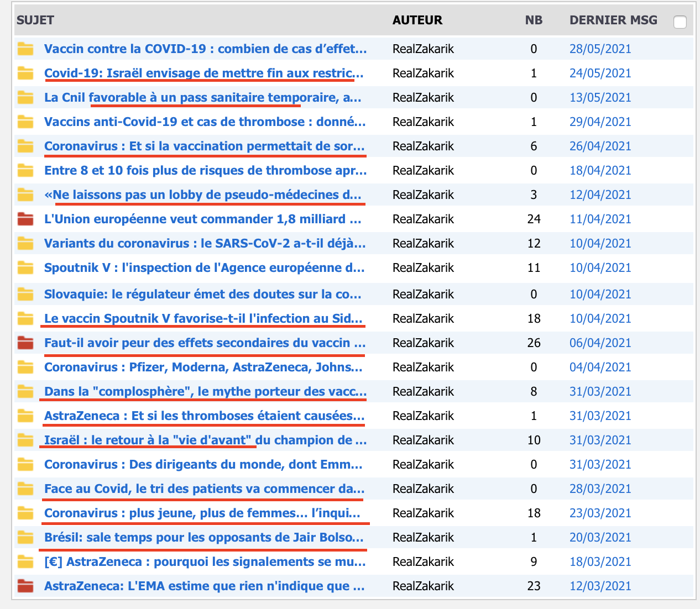This screenshot has width=700, height=609.
Task: Click author RealZakarik on the Entre 8 et 10 fois row
Action: (423, 171)
